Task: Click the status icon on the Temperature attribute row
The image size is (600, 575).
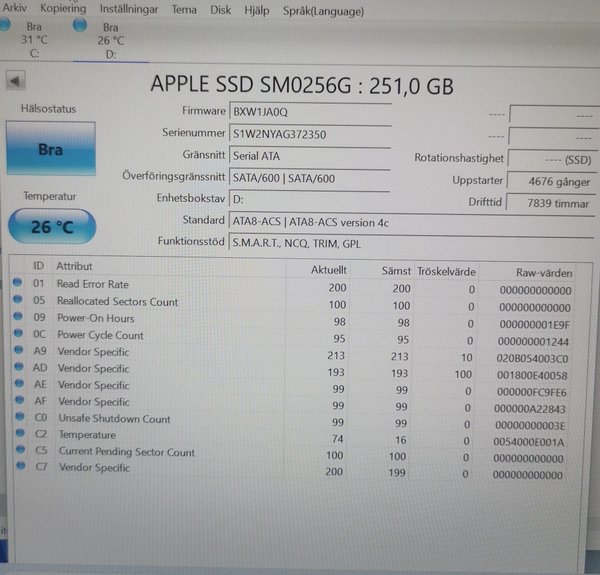Action: (x=17, y=435)
